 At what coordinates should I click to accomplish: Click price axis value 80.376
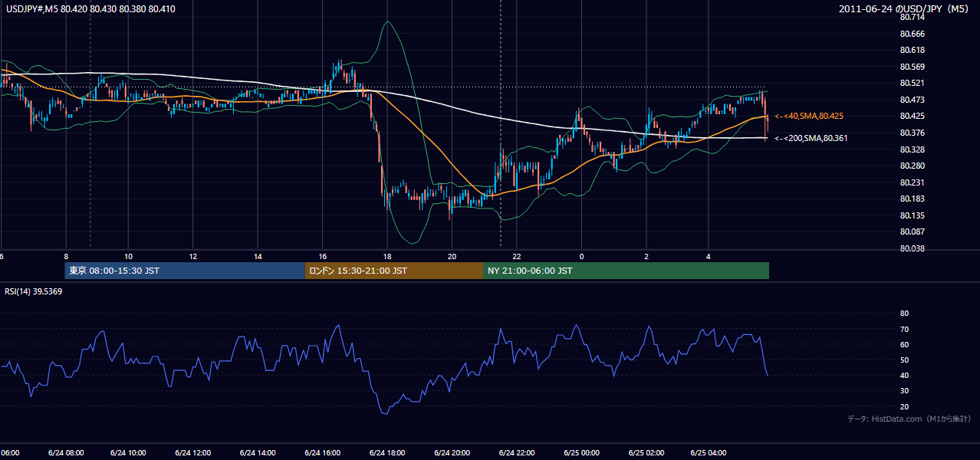tap(912, 133)
